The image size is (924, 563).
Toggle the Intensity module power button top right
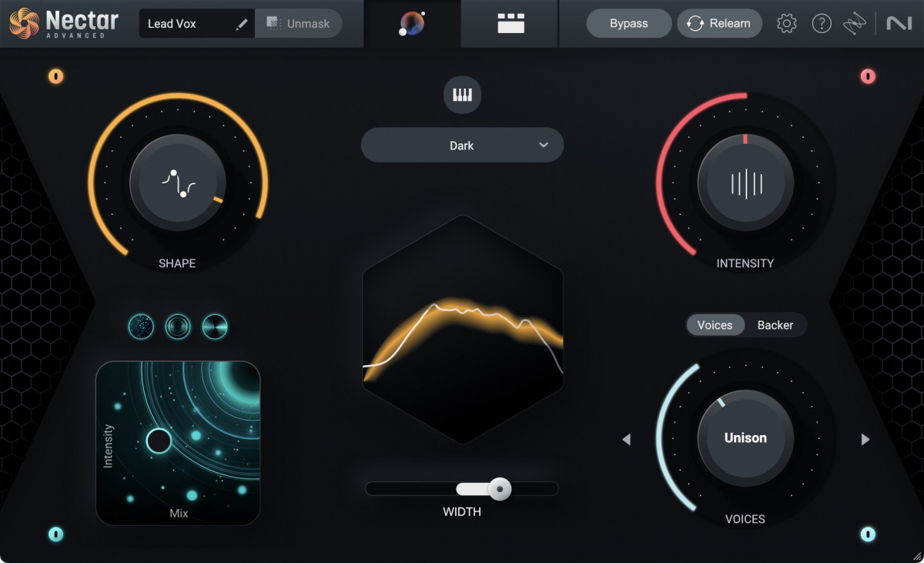point(869,76)
